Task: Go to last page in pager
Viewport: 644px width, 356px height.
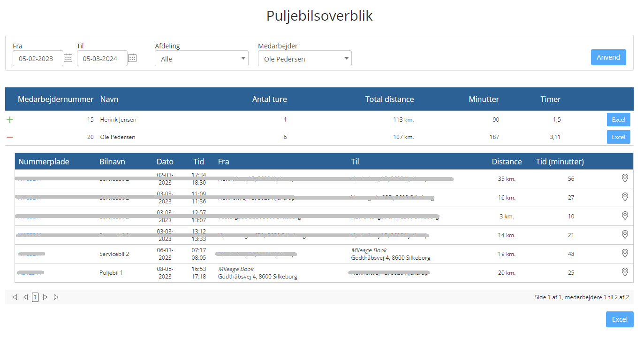Action: click(56, 297)
